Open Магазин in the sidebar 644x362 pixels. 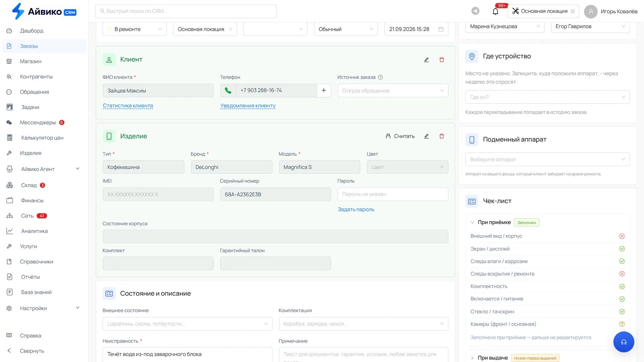44,61
